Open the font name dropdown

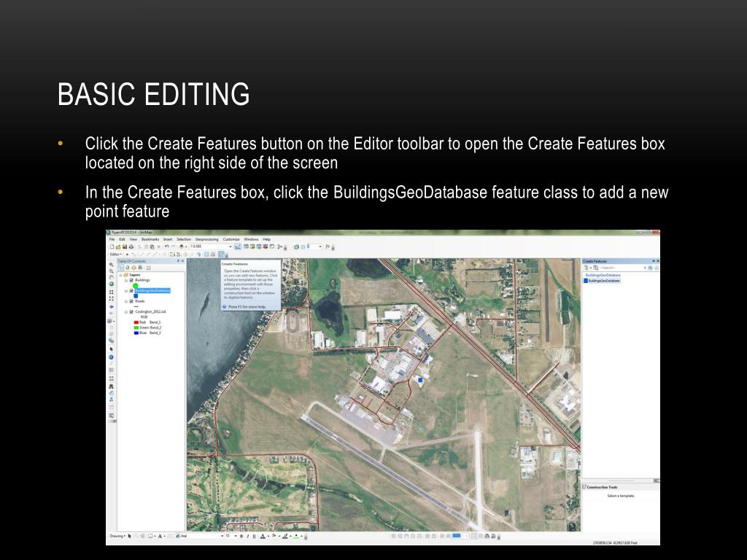pos(222,536)
